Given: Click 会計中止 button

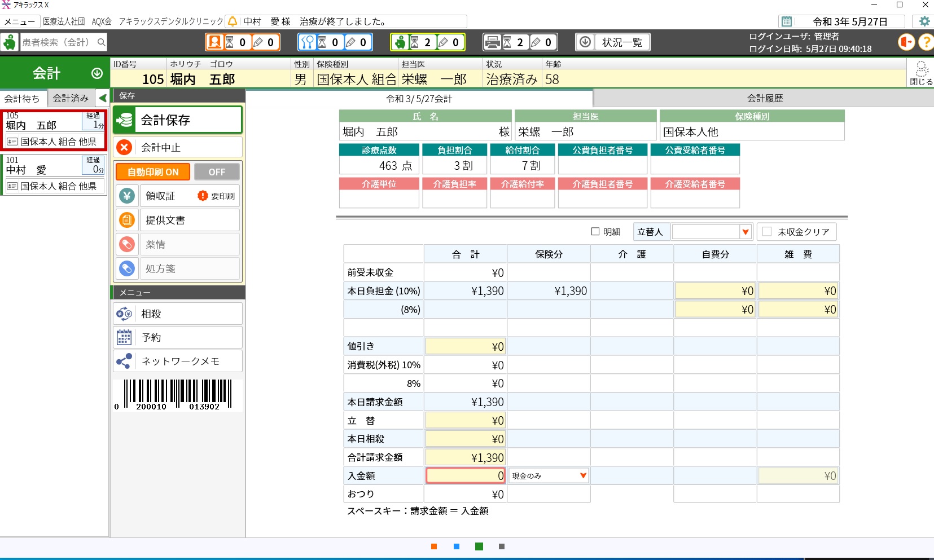Looking at the screenshot, I should 178,147.
